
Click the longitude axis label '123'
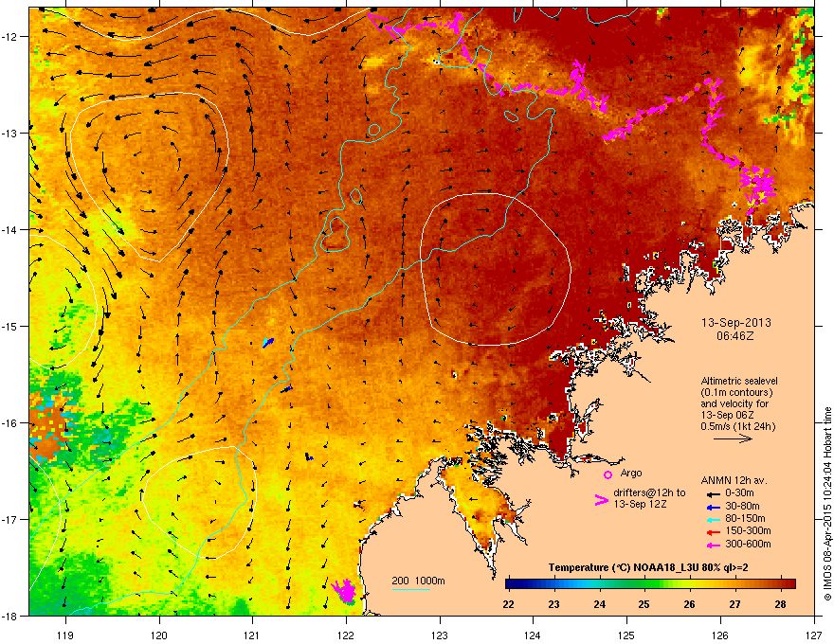point(440,635)
